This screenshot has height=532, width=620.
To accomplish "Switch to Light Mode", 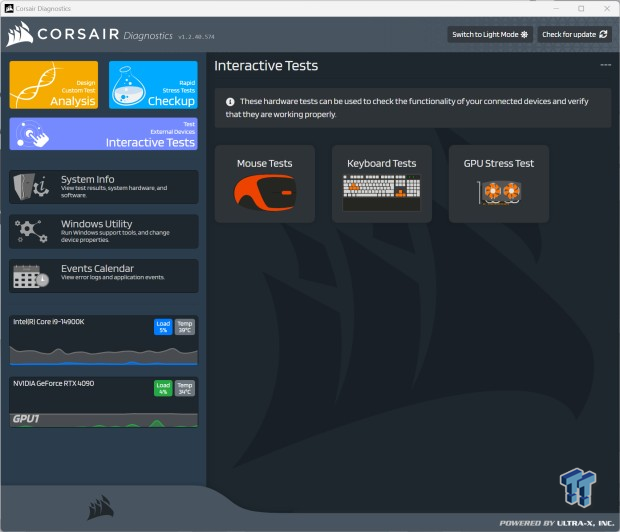I will pyautogui.click(x=490, y=34).
